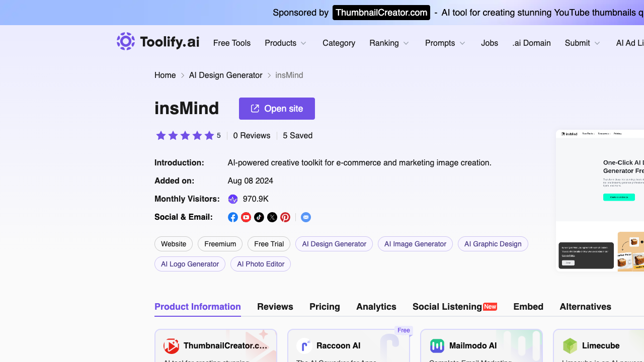Image resolution: width=644 pixels, height=362 pixels.
Task: Open Category in the navbar
Action: coord(339,43)
